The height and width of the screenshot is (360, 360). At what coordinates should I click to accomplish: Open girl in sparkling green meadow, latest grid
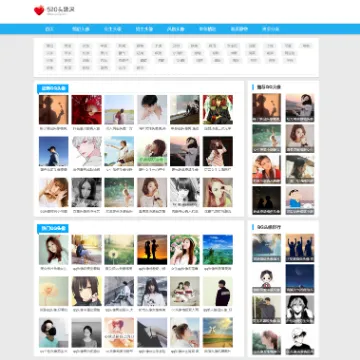(119, 192)
